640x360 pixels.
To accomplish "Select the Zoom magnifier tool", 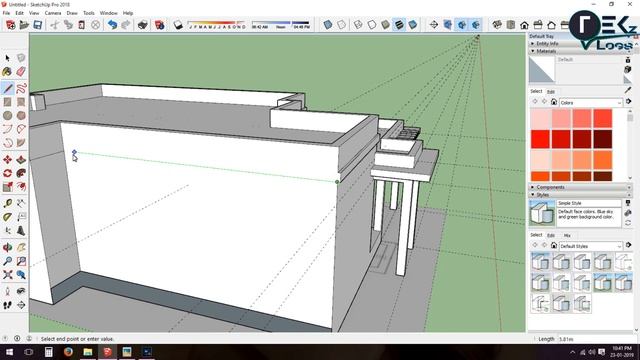I will (x=7, y=261).
